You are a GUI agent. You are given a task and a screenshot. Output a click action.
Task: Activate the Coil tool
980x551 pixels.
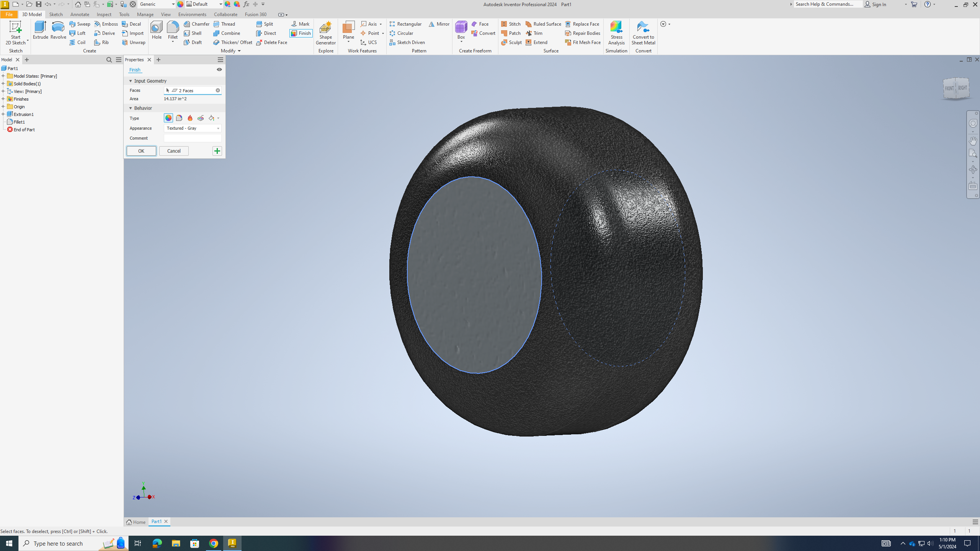[77, 42]
